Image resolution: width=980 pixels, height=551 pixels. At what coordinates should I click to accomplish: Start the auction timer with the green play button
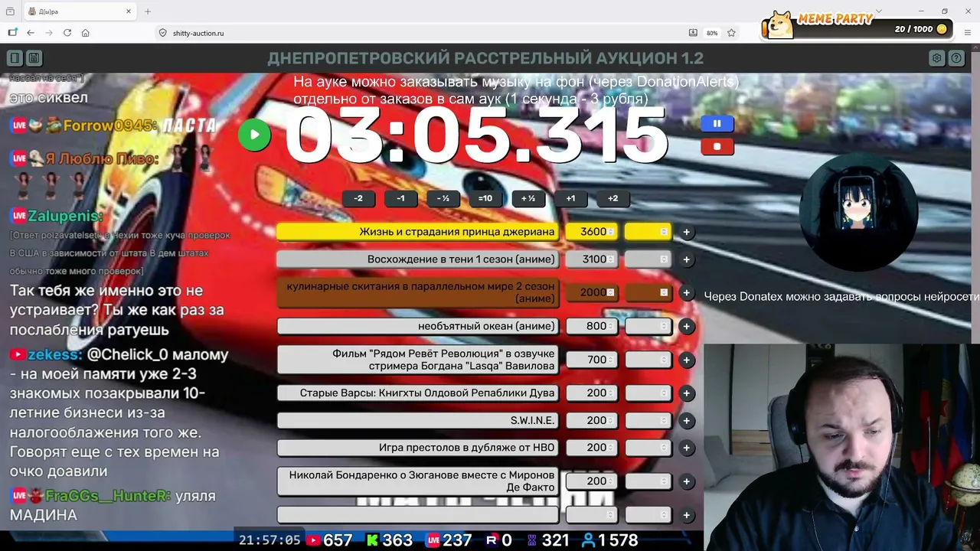click(254, 135)
